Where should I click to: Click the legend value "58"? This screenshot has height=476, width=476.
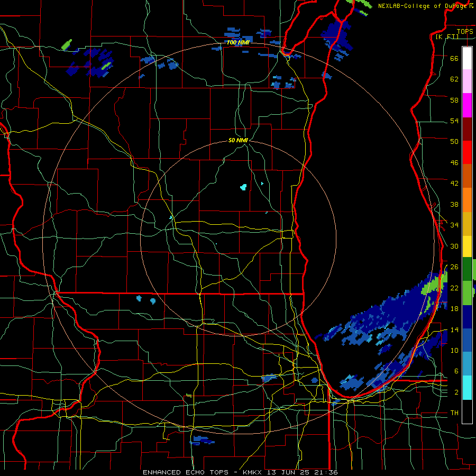454,100
